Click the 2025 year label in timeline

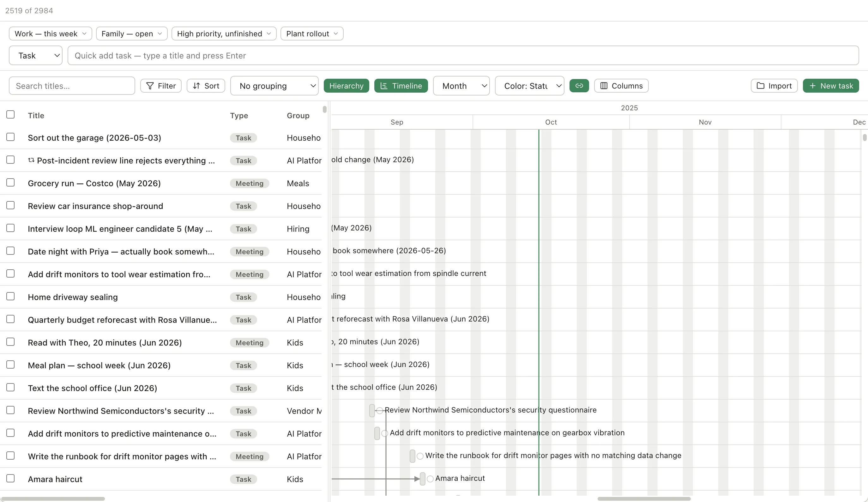click(629, 108)
